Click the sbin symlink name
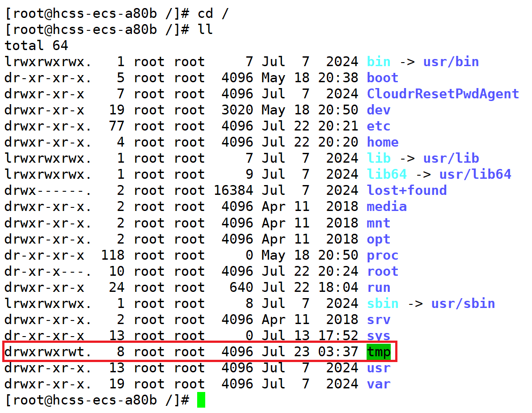Viewport: 532px width, 413px height. tap(382, 303)
